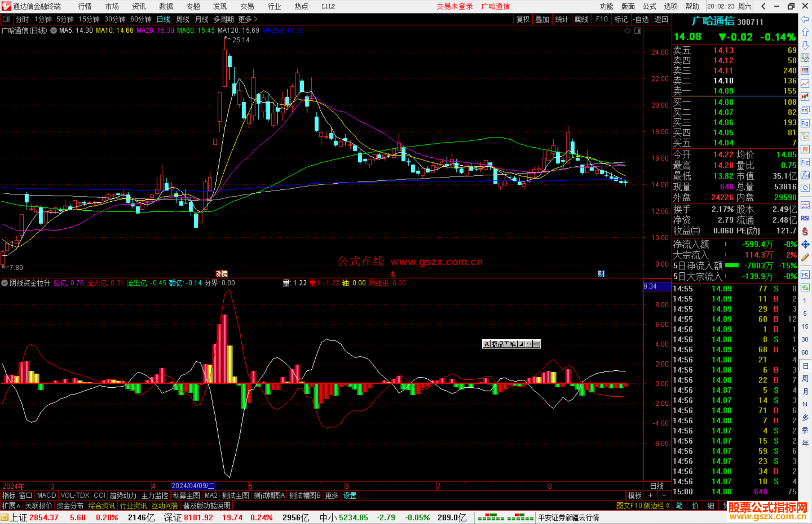Viewport: 812px width, 524px height.
Task: Click the 复权 button in chart toolbar
Action: pos(523,19)
